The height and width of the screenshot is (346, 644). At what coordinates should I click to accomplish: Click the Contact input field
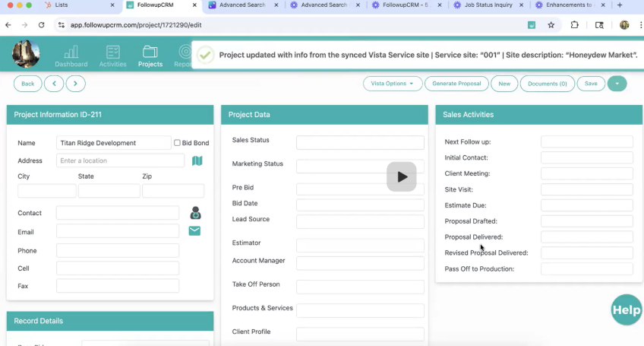[118, 213]
